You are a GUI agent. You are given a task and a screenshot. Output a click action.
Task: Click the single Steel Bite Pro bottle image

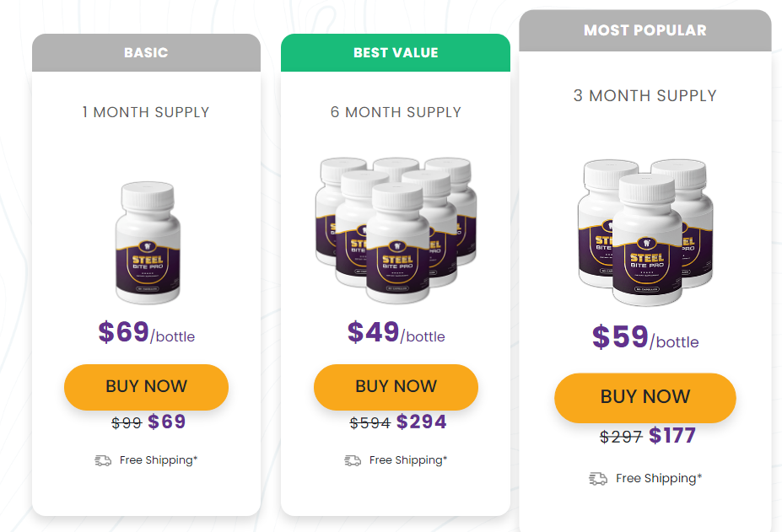148,243
